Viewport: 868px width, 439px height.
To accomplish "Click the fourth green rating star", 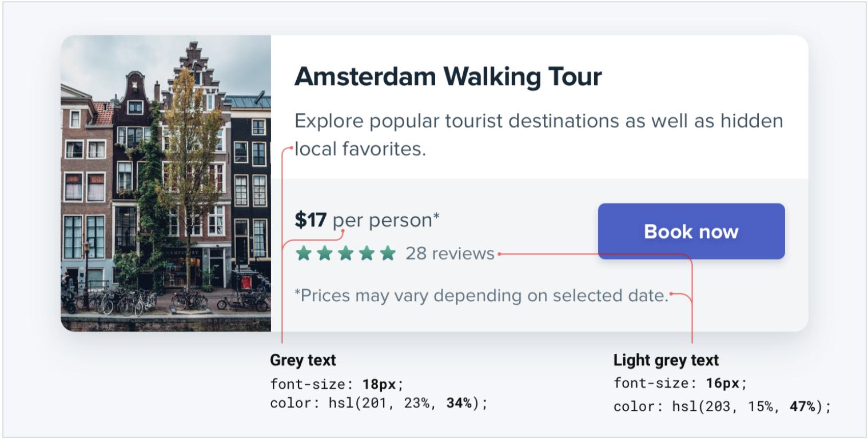I will coord(367,253).
